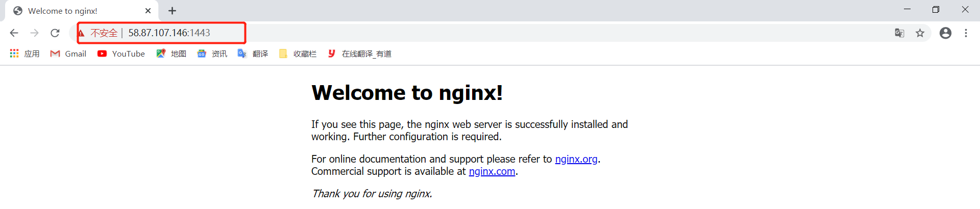
Task: Reload the nginx page
Action: [x=55, y=33]
